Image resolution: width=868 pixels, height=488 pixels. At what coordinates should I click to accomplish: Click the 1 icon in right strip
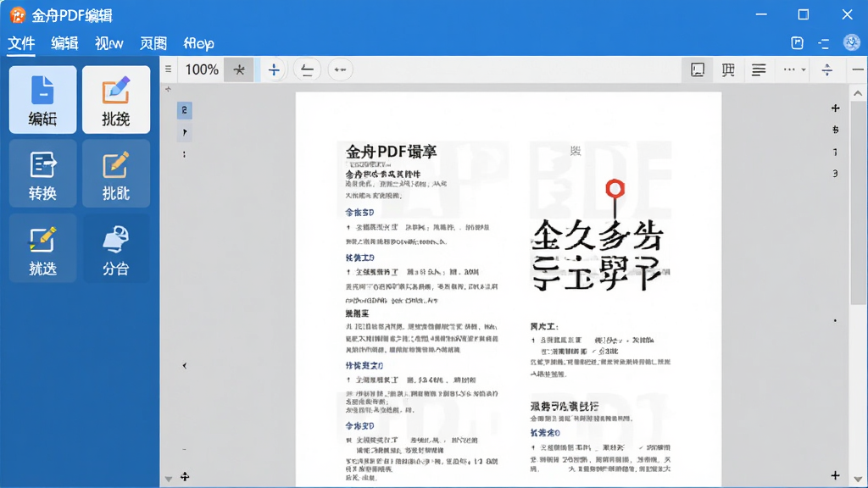(x=835, y=152)
